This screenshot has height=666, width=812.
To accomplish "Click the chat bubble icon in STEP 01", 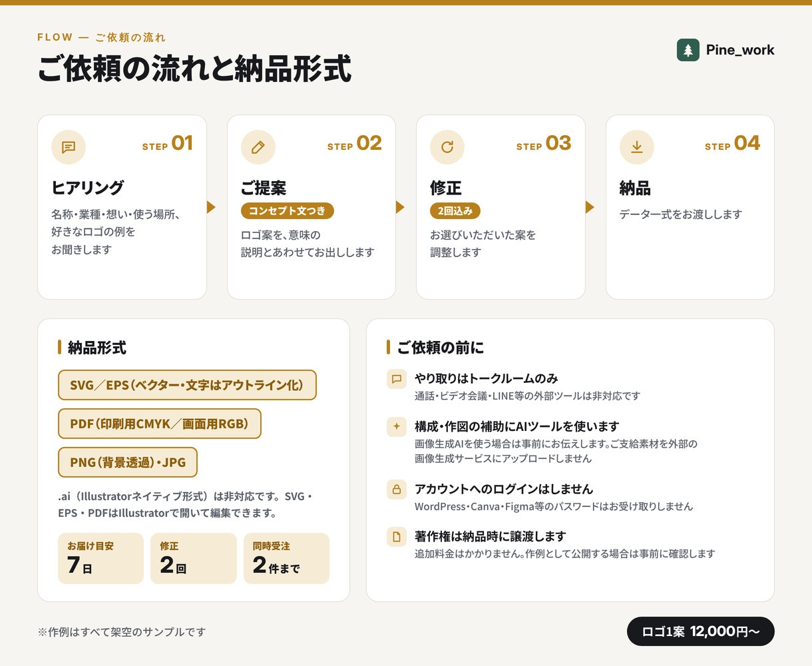I will point(69,147).
